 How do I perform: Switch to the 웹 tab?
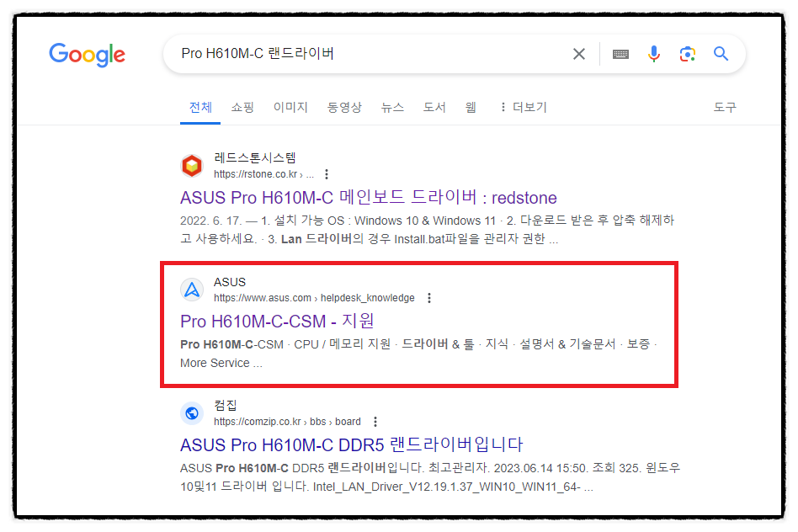[471, 108]
